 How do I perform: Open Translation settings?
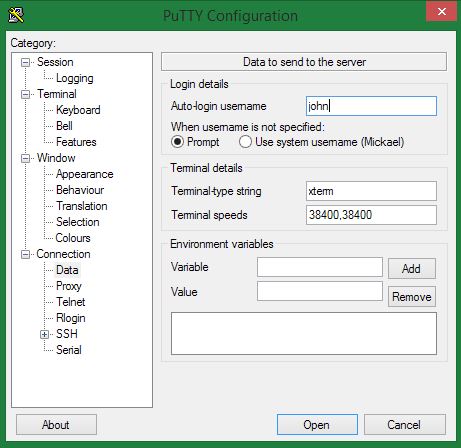(82, 206)
